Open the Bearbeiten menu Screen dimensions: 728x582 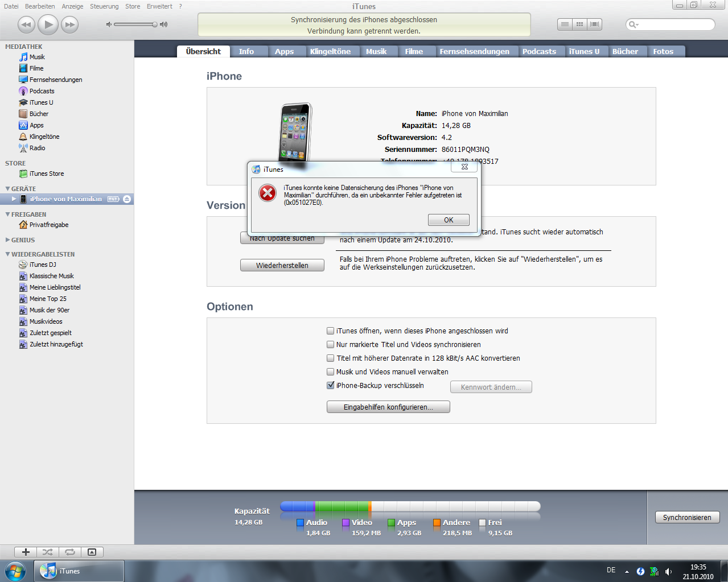click(x=40, y=6)
